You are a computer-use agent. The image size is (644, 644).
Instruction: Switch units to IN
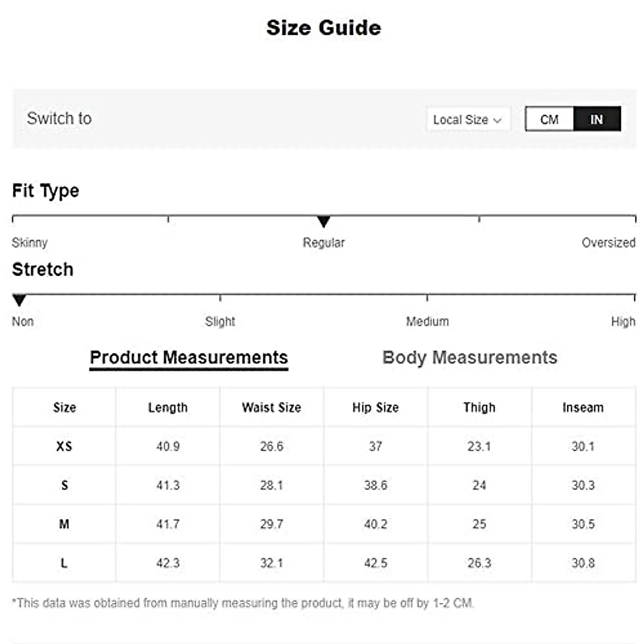(597, 119)
